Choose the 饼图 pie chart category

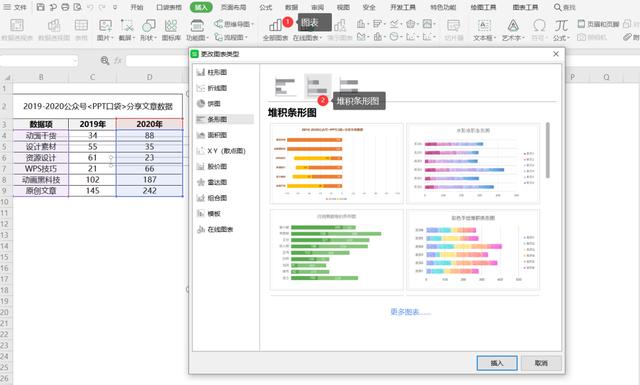pos(209,104)
